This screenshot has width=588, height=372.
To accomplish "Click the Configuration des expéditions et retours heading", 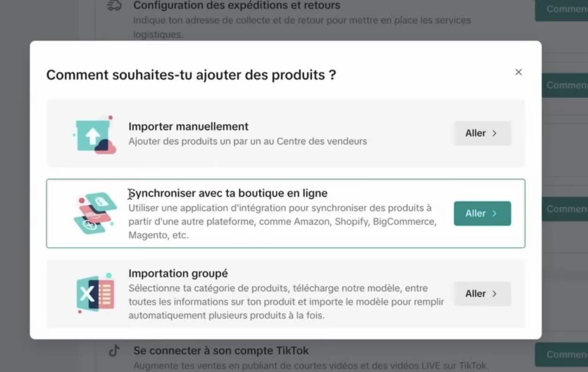I will coord(237,5).
